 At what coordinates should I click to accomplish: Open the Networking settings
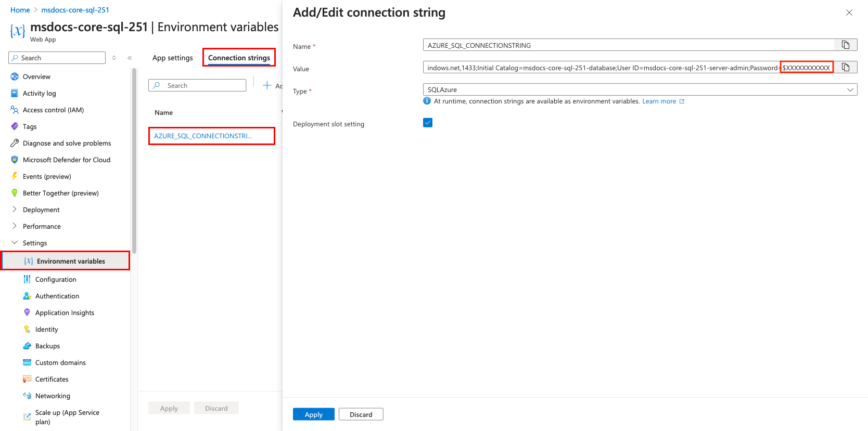[53, 396]
